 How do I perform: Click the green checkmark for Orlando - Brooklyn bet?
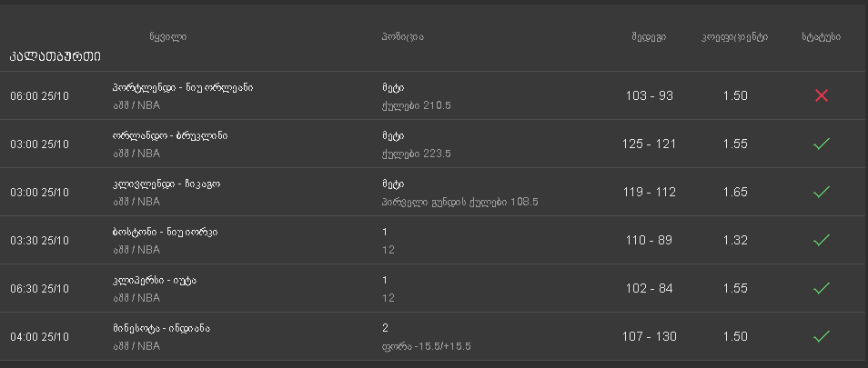(x=821, y=144)
